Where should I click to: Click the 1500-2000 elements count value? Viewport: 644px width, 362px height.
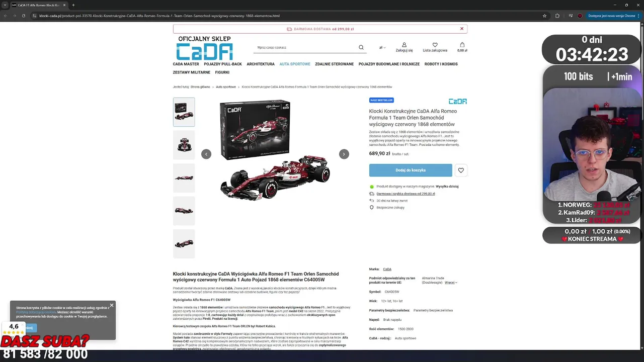click(x=406, y=329)
